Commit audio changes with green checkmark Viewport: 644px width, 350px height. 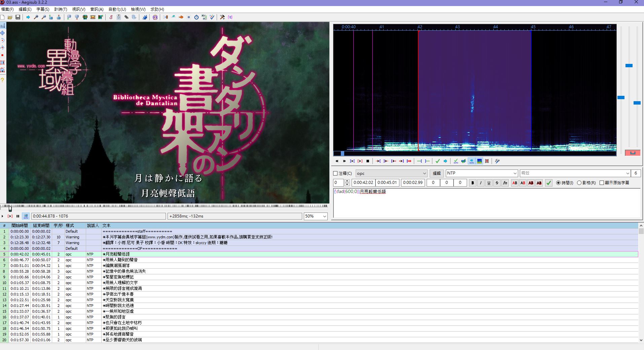pos(437,161)
